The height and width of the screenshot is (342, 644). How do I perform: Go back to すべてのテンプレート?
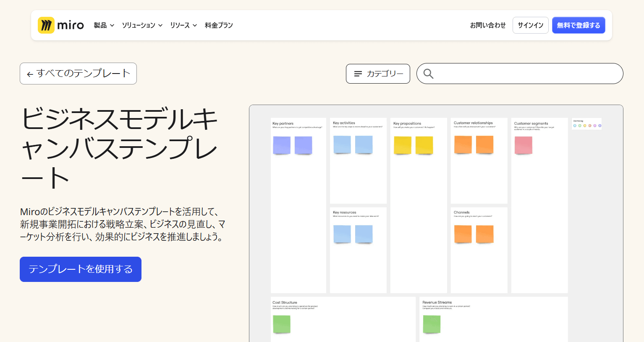[x=78, y=74]
